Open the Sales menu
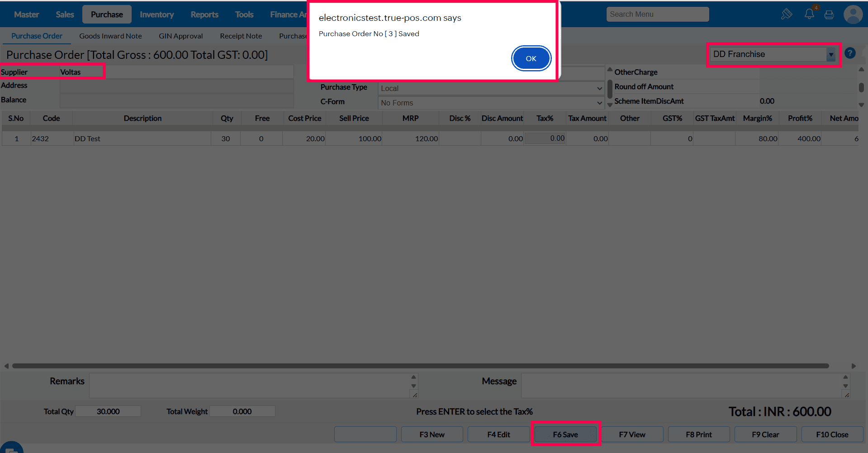868x453 pixels. 65,14
